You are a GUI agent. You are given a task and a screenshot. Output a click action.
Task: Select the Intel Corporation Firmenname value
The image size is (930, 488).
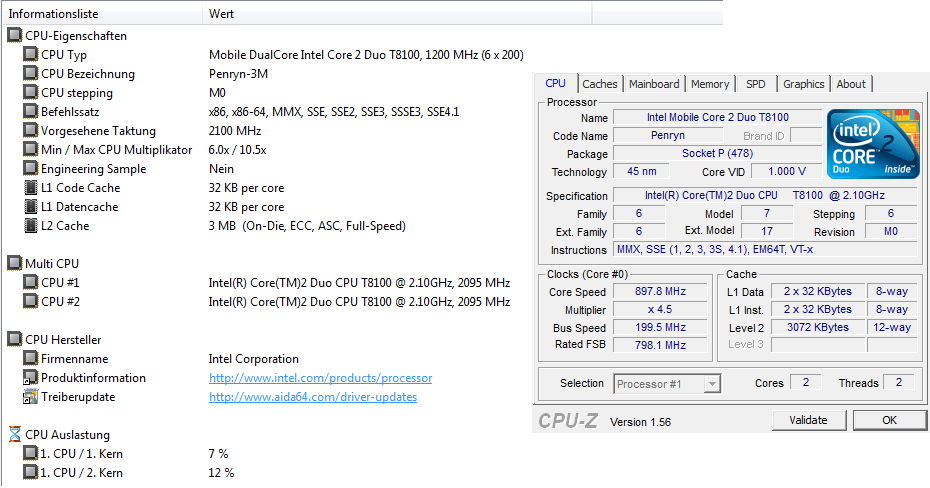pos(254,359)
